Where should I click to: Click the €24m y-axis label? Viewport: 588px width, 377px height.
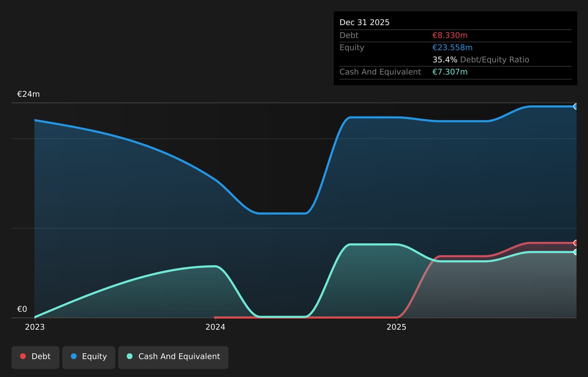coord(28,94)
